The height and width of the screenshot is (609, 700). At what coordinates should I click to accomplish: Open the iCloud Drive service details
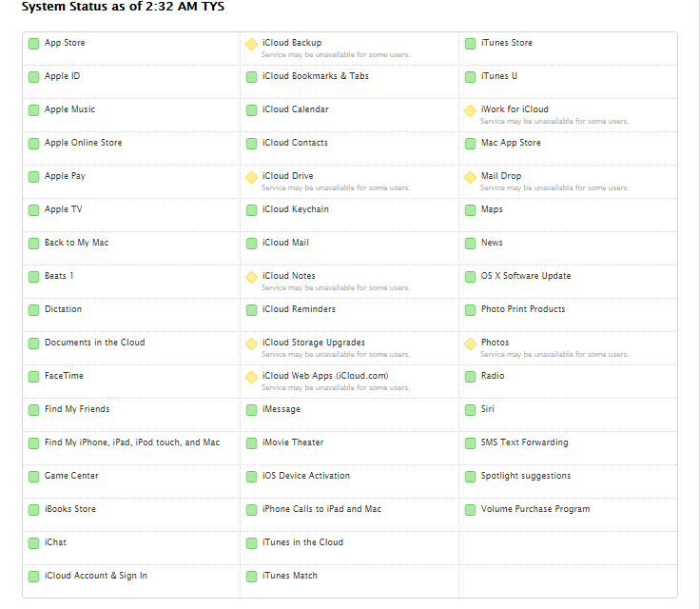tap(287, 176)
